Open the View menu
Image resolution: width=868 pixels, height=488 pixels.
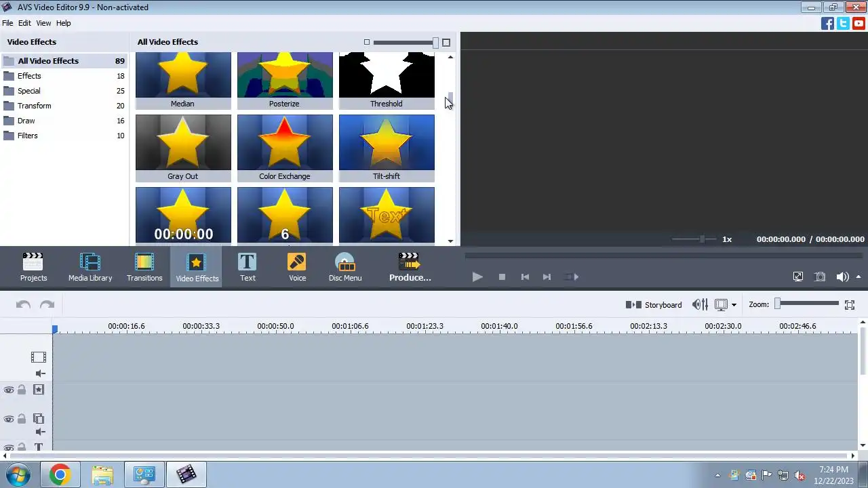(43, 23)
